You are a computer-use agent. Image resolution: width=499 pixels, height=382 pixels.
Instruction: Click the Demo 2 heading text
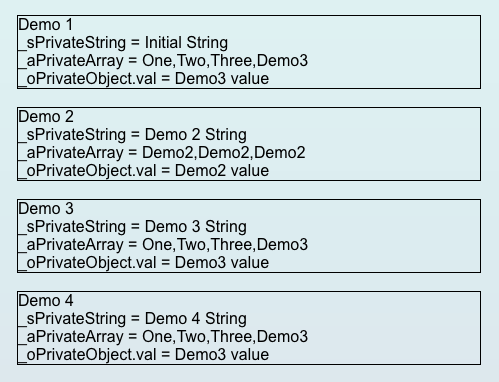(x=46, y=117)
